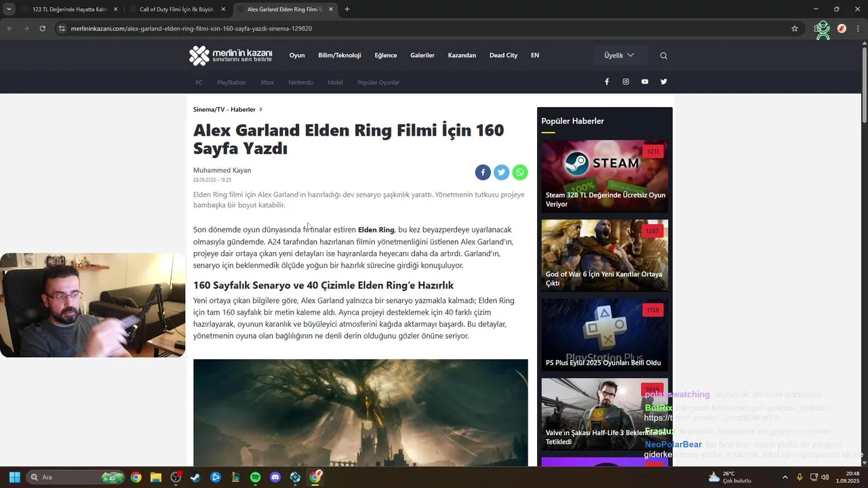Click the Popüler Haberler heading
868x488 pixels.
(572, 121)
